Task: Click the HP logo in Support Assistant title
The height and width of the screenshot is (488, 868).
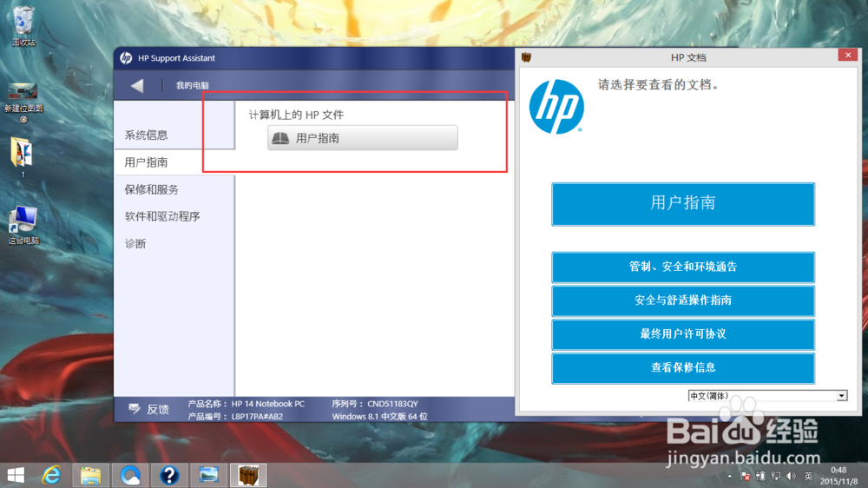Action: 126,58
